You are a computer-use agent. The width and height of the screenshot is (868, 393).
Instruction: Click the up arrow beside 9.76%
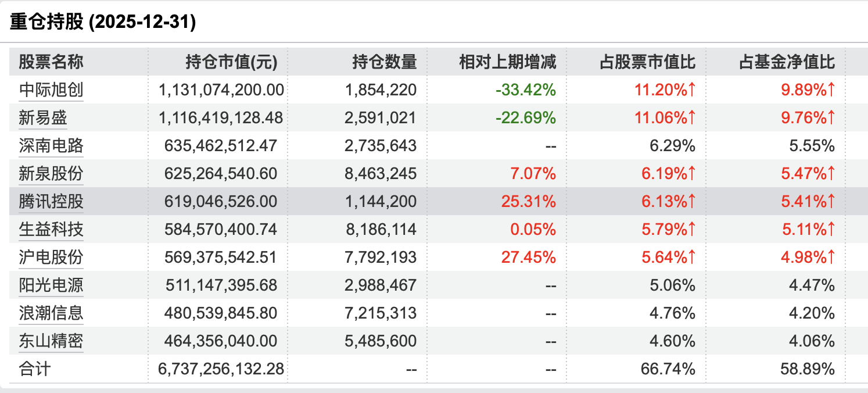click(x=831, y=118)
